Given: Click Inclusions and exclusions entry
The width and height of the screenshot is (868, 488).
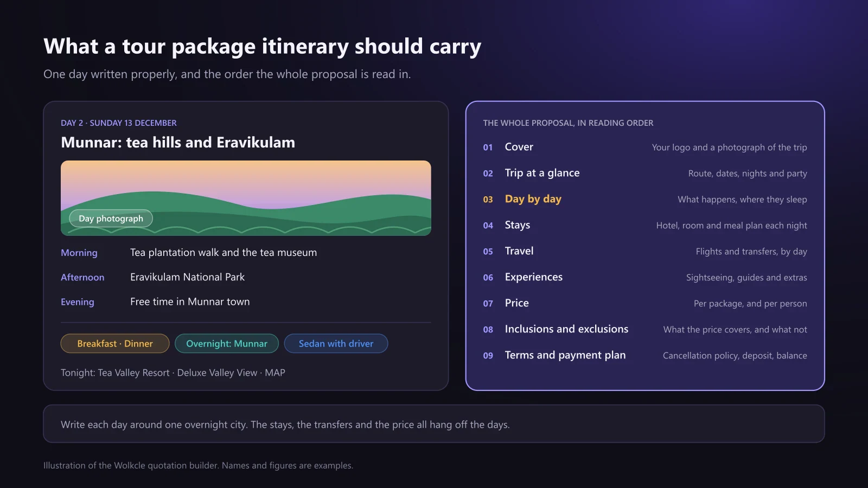Looking at the screenshot, I should [645, 329].
